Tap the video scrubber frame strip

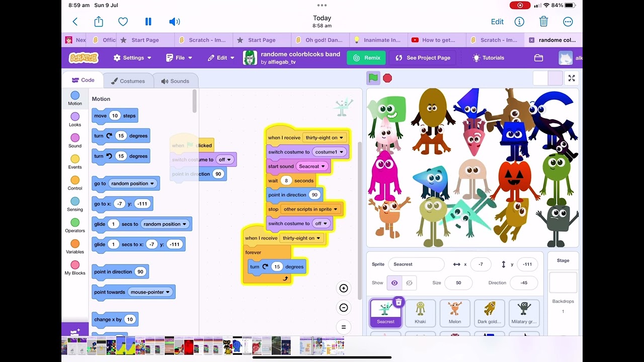point(203,346)
